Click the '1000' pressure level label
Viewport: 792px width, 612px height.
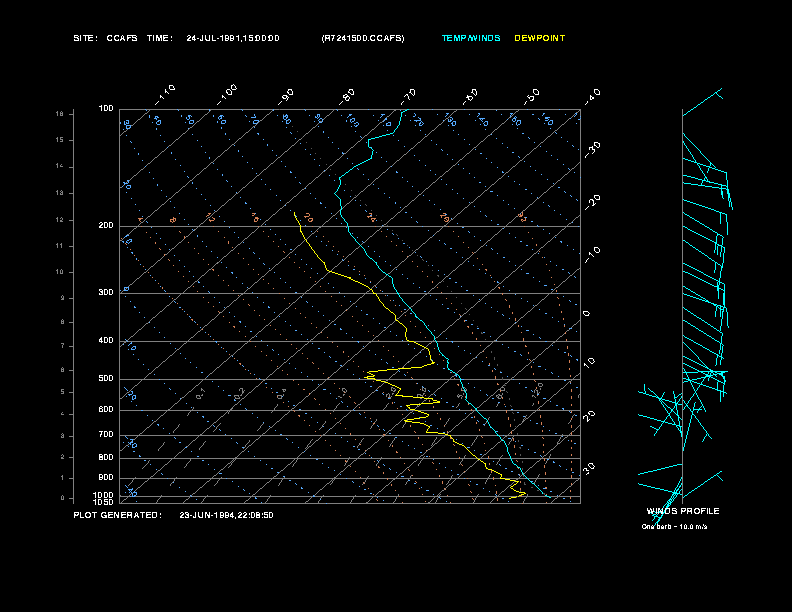[x=104, y=495]
